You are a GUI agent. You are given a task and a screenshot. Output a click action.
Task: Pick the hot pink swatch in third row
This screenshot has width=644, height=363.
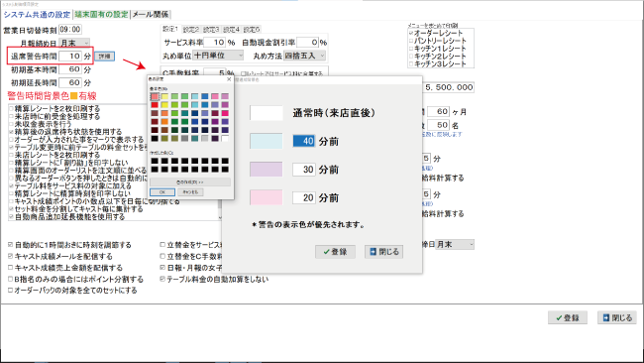tap(225, 113)
